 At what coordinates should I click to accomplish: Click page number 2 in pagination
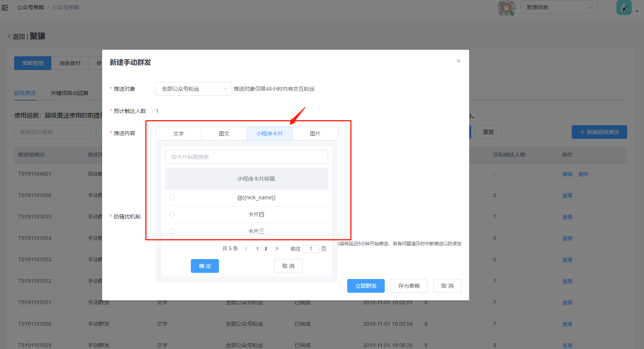pos(266,249)
